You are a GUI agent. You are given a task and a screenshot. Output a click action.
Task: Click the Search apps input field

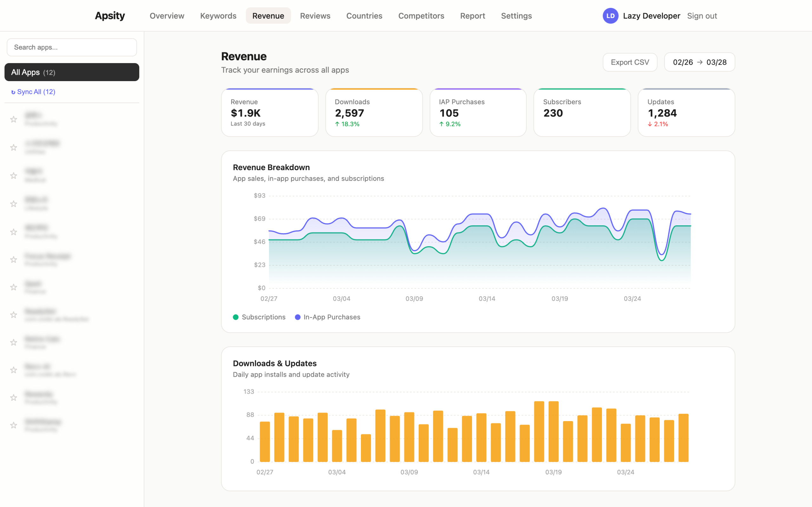(x=71, y=47)
